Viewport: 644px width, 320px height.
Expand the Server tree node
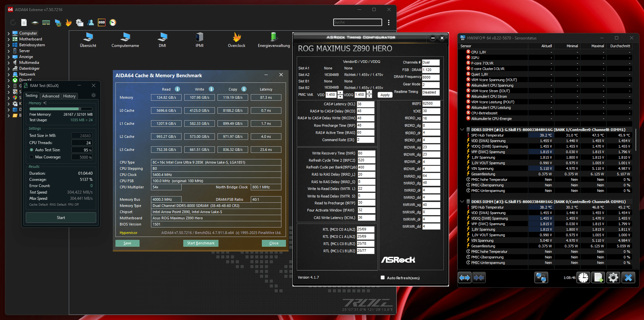[8, 51]
